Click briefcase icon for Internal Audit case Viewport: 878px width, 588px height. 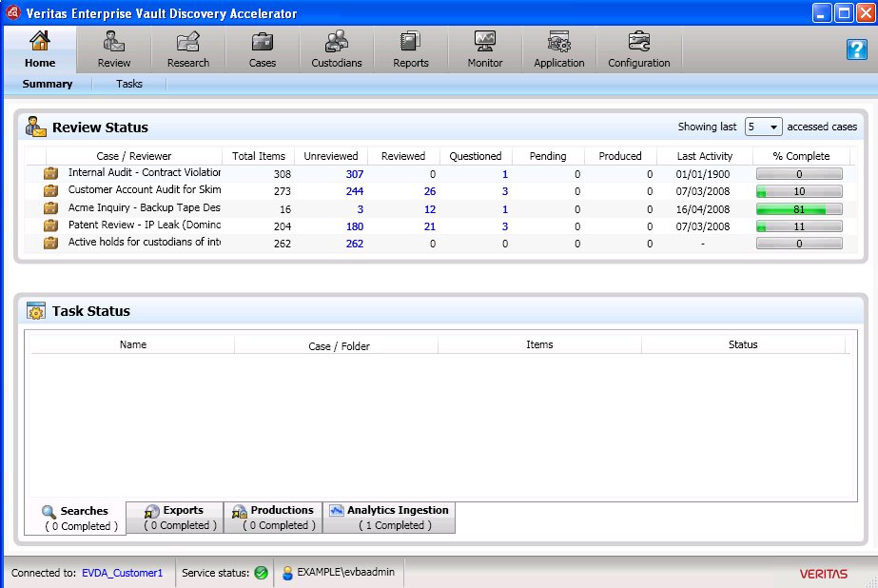(51, 173)
